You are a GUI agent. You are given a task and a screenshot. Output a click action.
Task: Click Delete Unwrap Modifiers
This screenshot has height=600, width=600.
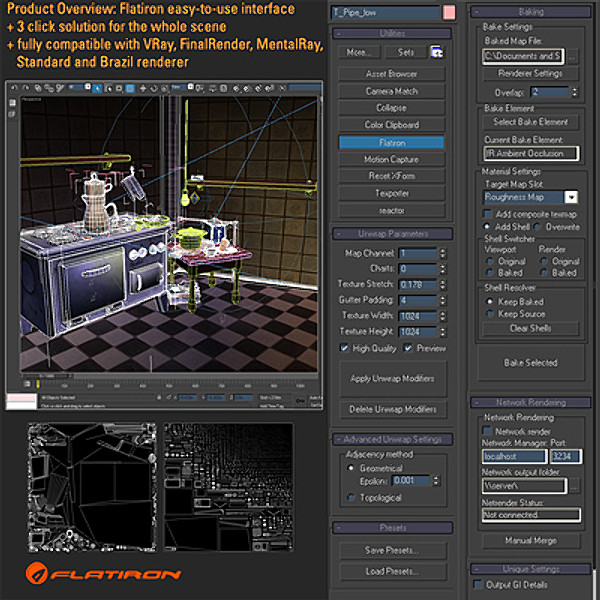(393, 409)
